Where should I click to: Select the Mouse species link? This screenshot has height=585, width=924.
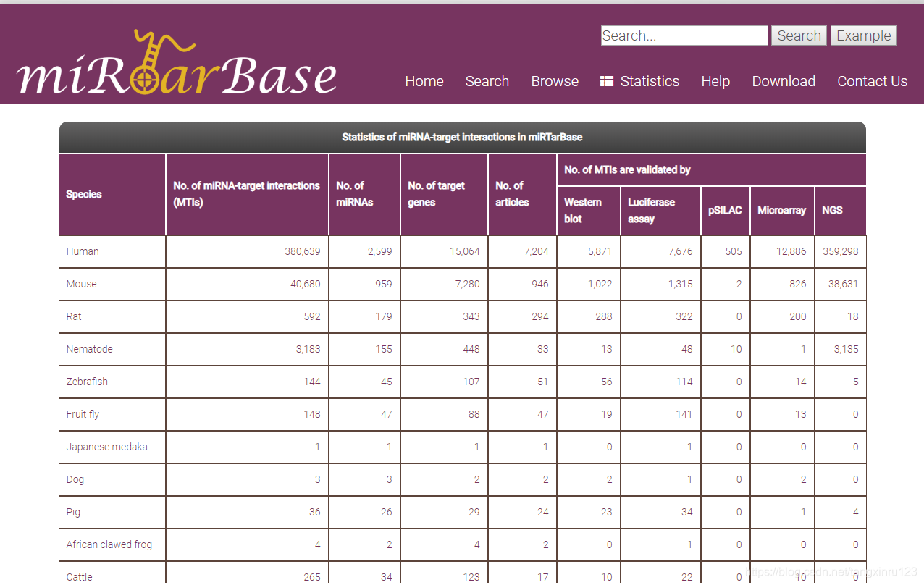[81, 284]
